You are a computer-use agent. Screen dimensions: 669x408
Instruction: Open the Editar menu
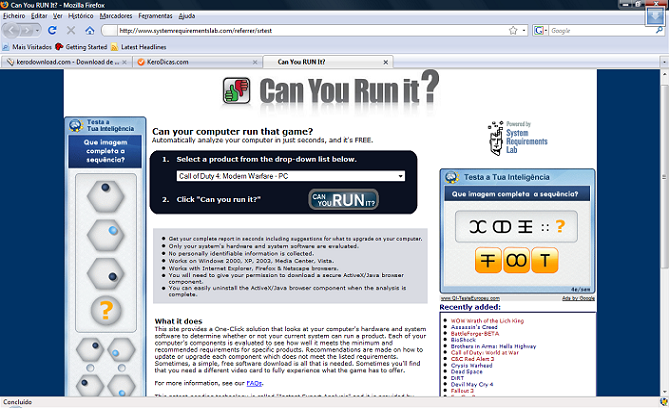(39, 16)
